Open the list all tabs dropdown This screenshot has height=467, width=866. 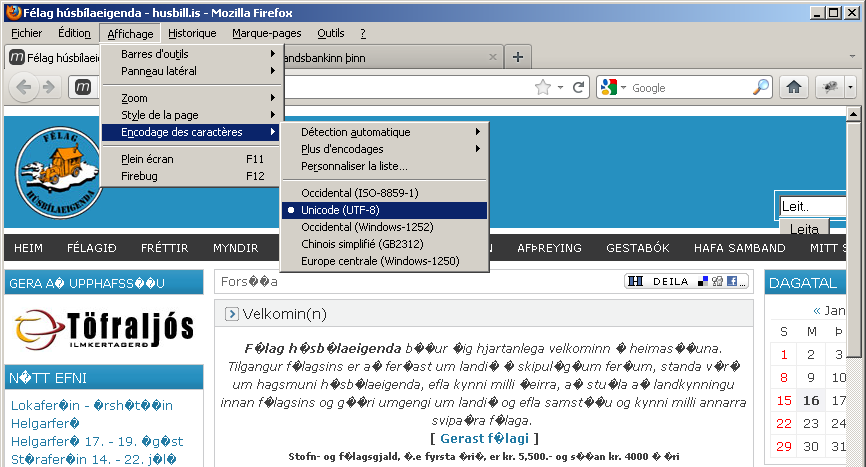852,57
